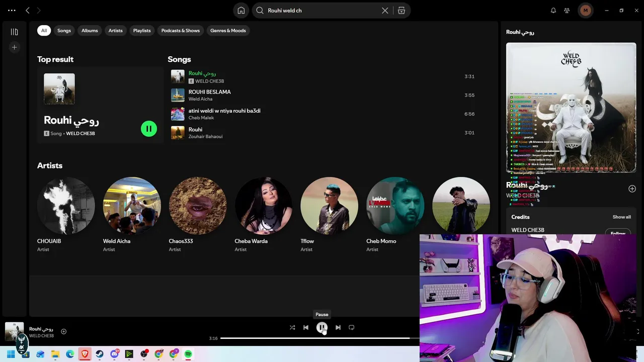Open OBS Studio on taskbar
Viewport: 644px width, 362px height.
[x=144, y=354]
